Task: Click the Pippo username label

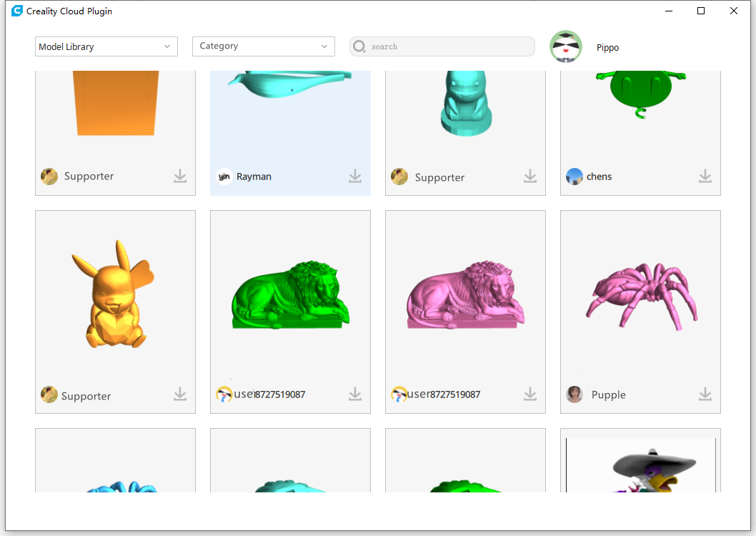Action: pos(607,48)
